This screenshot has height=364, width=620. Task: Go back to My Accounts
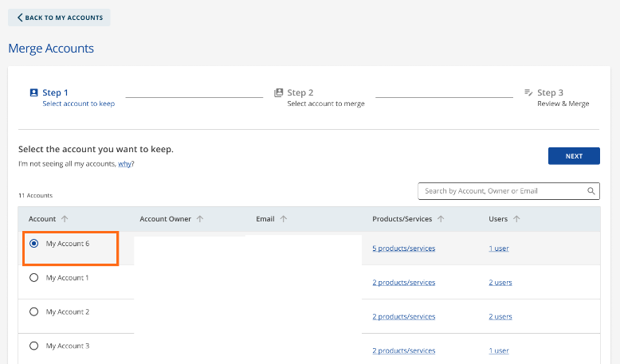(59, 18)
